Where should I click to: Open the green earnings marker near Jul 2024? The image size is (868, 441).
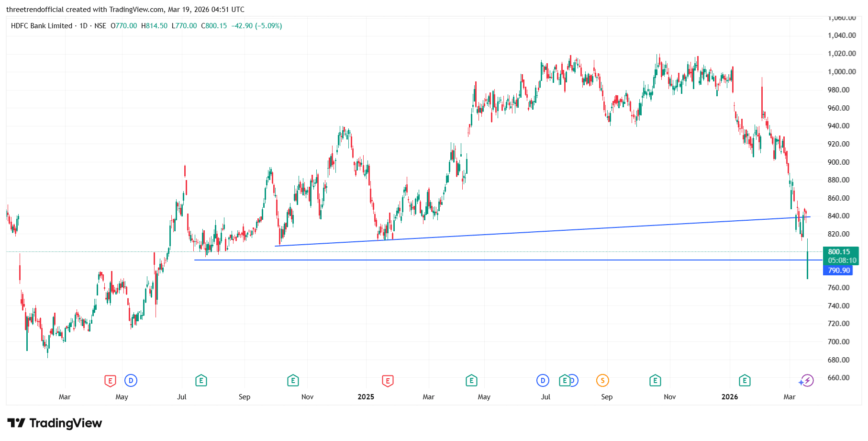click(201, 381)
